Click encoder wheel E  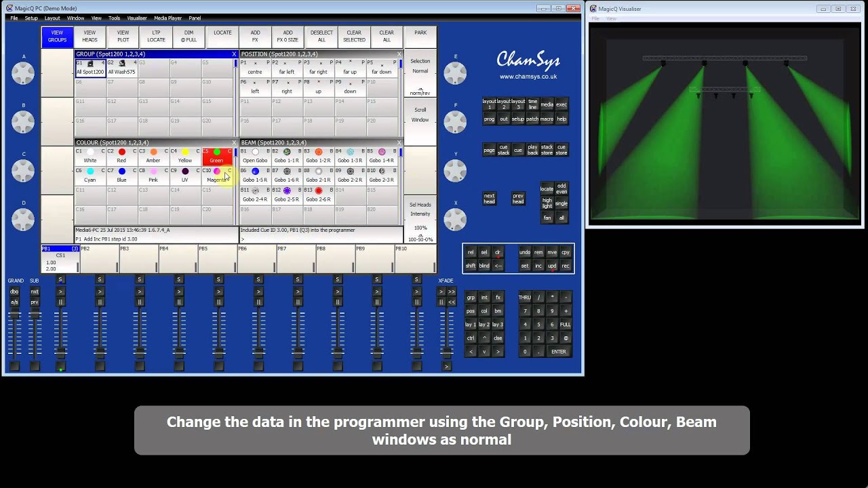pyautogui.click(x=455, y=73)
